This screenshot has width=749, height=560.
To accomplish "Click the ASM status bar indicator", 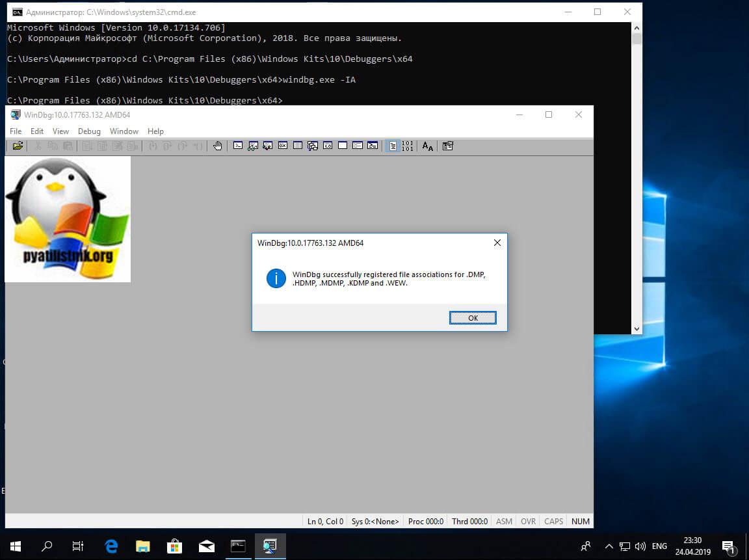I will [x=504, y=521].
